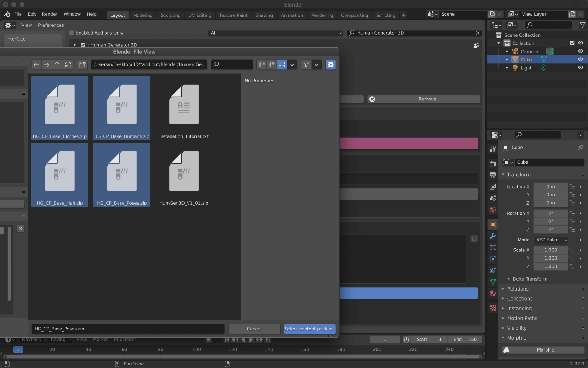Toggle visibility of the Light object
Screen dimensions: 588x368
[x=580, y=67]
